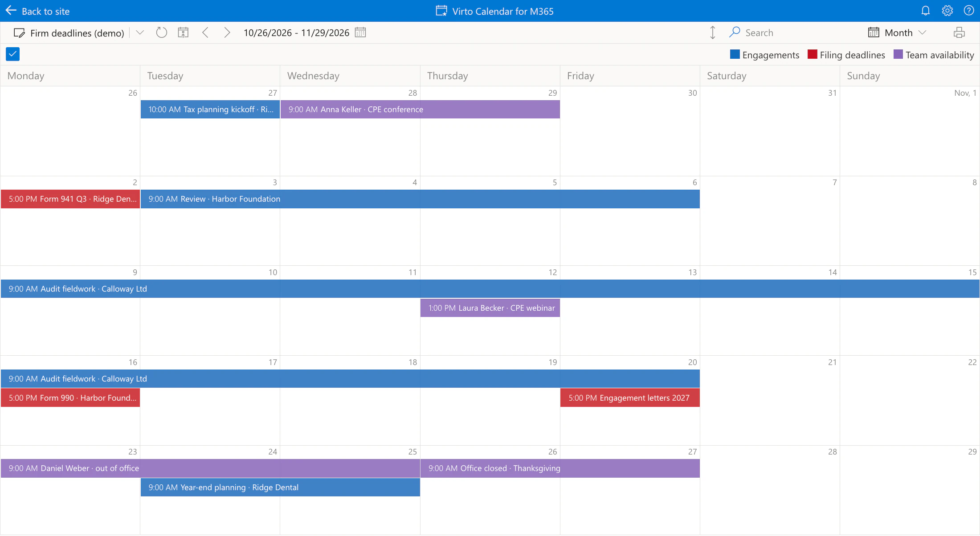Click the Back to site arrow
This screenshot has height=536, width=980.
11,11
